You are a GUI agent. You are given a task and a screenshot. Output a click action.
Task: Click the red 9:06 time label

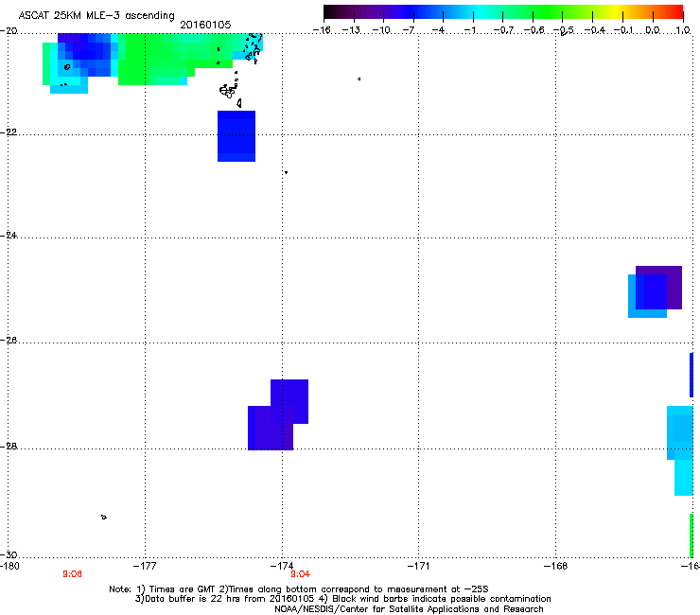click(72, 574)
